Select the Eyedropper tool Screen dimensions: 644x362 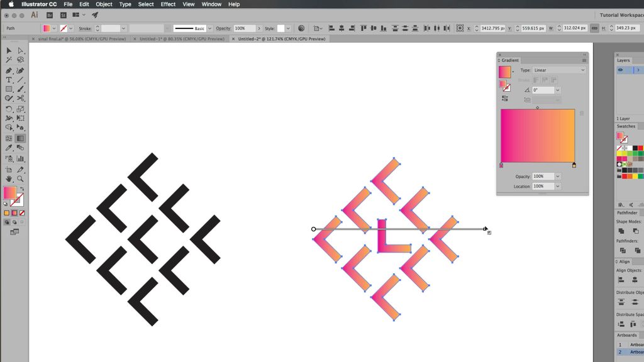[x=8, y=147]
